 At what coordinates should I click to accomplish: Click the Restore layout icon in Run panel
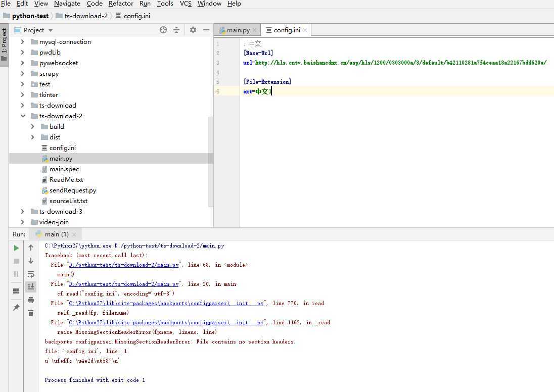(x=16, y=291)
